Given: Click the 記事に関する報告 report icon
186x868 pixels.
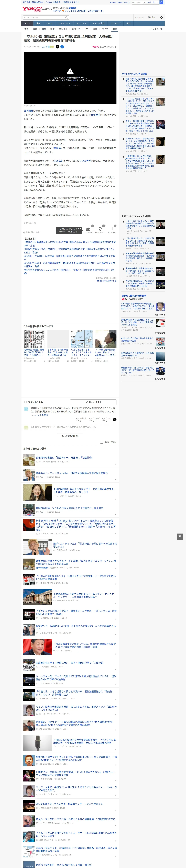Looking at the screenshot, I should pos(31,232).
